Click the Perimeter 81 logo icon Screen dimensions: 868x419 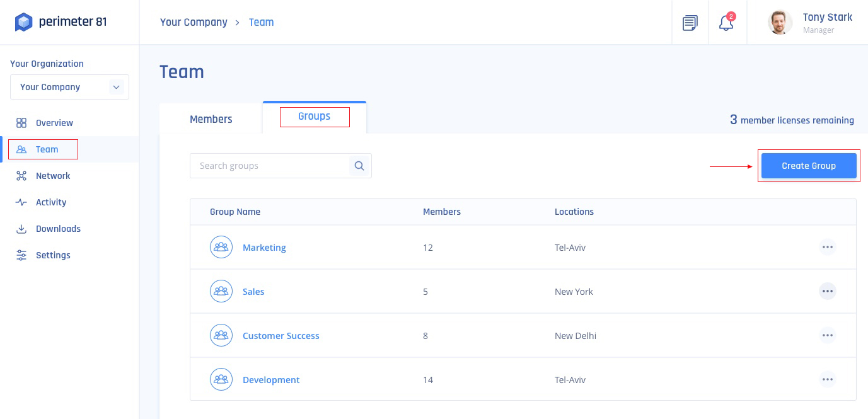click(23, 22)
